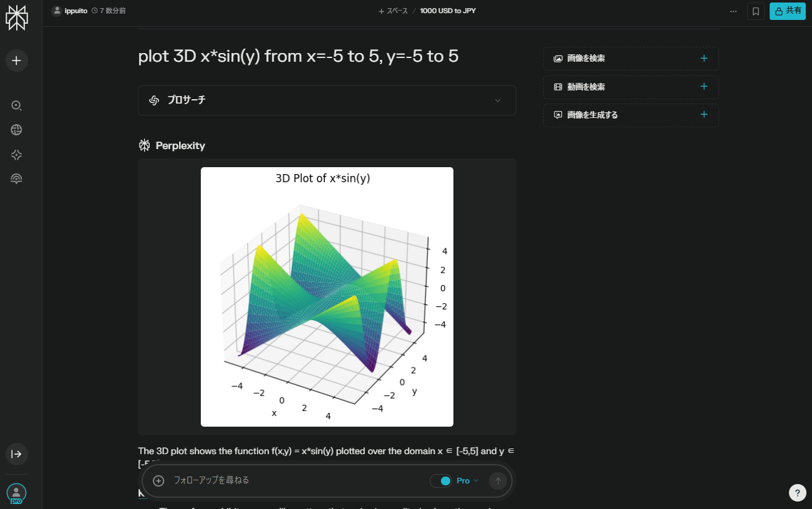
Task: Open the help question mark bubble
Action: pyautogui.click(x=797, y=492)
